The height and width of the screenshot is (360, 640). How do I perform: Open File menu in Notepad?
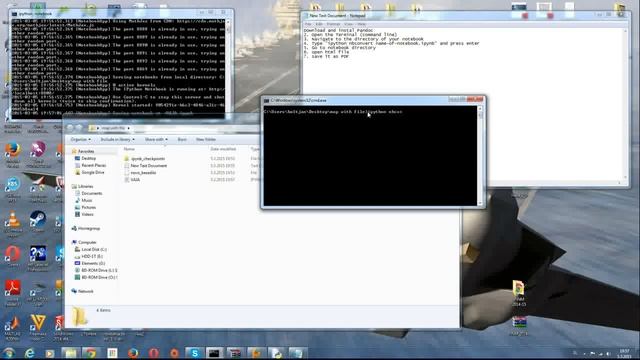pos(308,24)
